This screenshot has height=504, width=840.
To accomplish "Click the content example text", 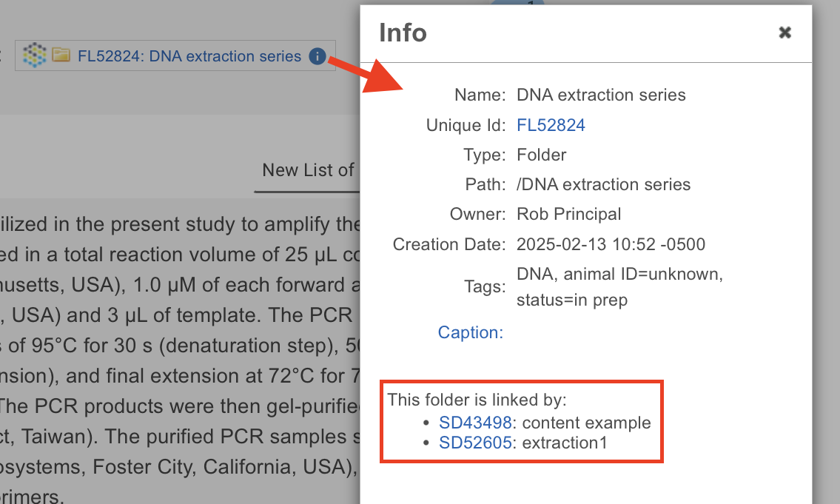I will (586, 423).
